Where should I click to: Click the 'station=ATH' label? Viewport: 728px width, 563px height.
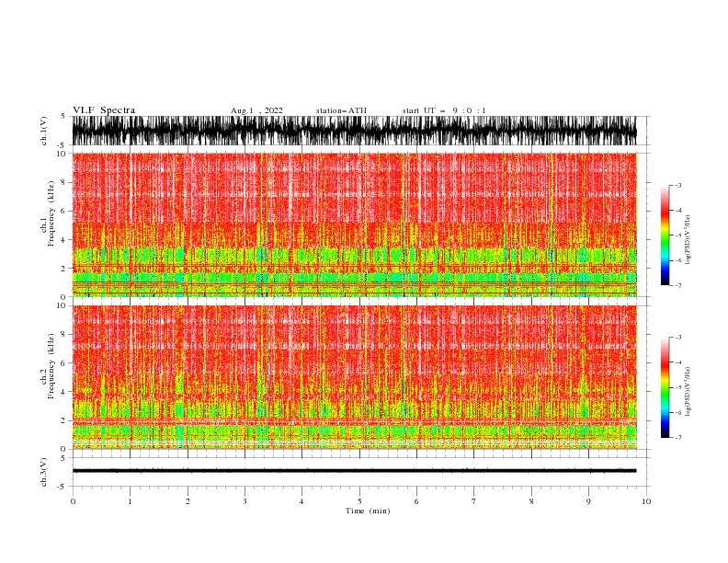341,110
